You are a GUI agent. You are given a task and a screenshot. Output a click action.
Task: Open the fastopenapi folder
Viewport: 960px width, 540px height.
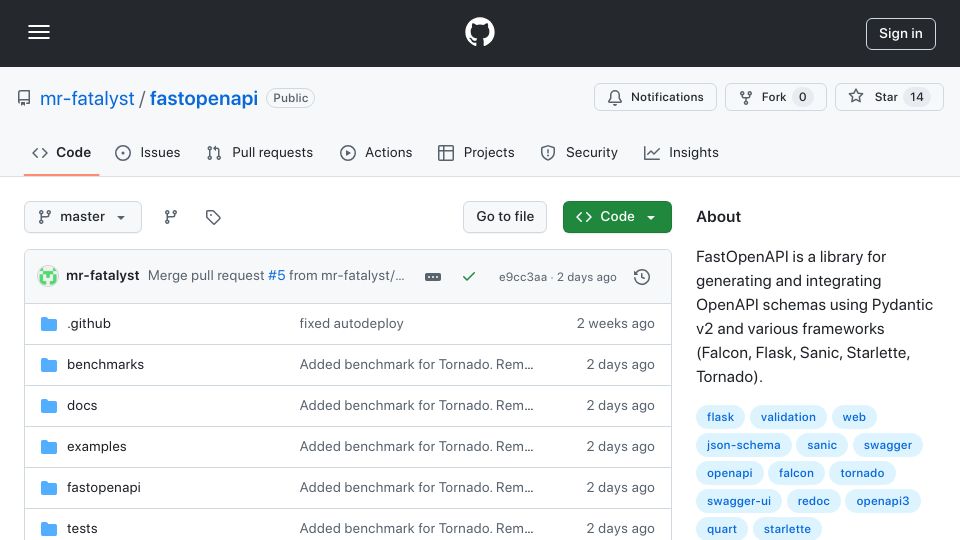point(103,487)
